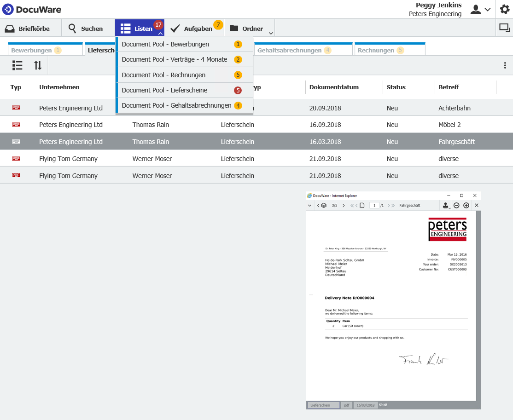Open the list display options icon
Image resolution: width=513 pixels, height=420 pixels.
coord(17,65)
